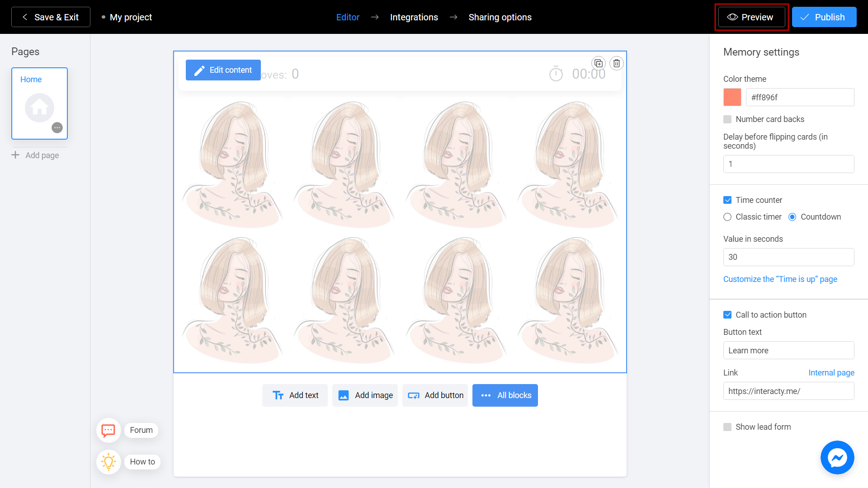Screen dimensions: 868x488
Task: Click the Preview button
Action: [x=752, y=17]
